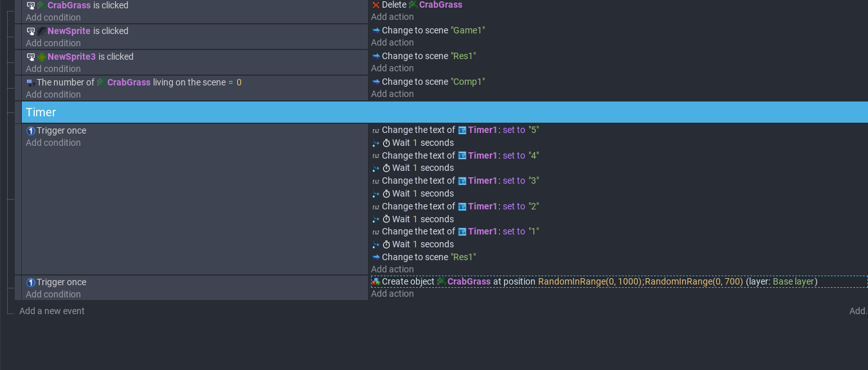Click Add action below Change to scene "Res1" in Timer
This screenshot has width=868, height=370.
click(x=392, y=269)
